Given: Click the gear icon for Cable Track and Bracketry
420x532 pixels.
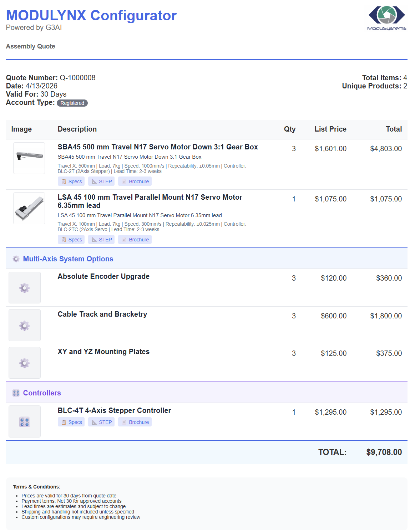Looking at the screenshot, I should [x=24, y=325].
